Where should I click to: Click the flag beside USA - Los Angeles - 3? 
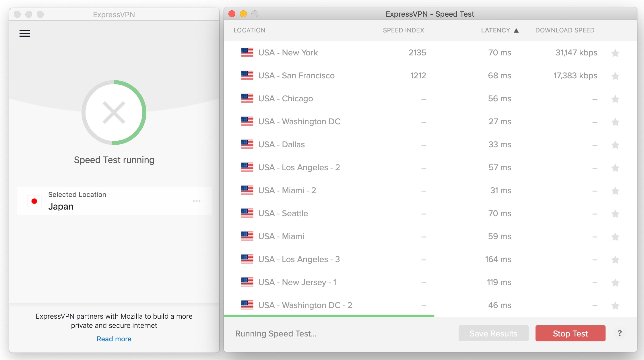[247, 259]
